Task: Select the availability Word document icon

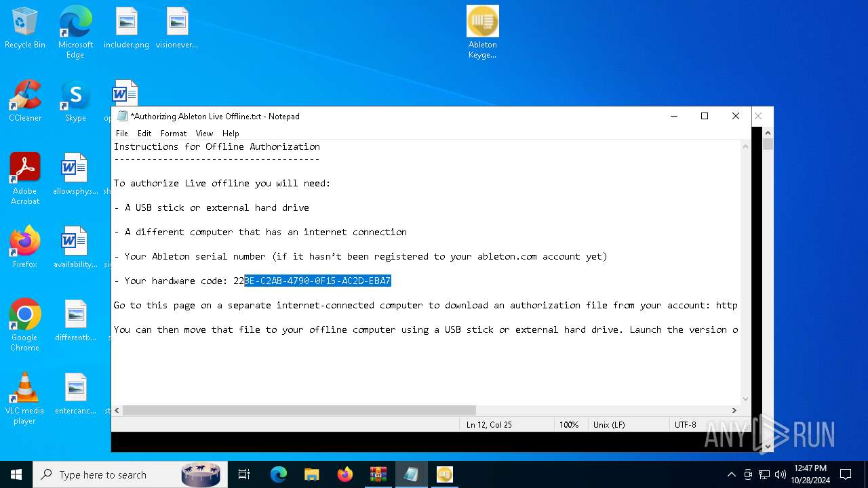Action: pos(75,247)
